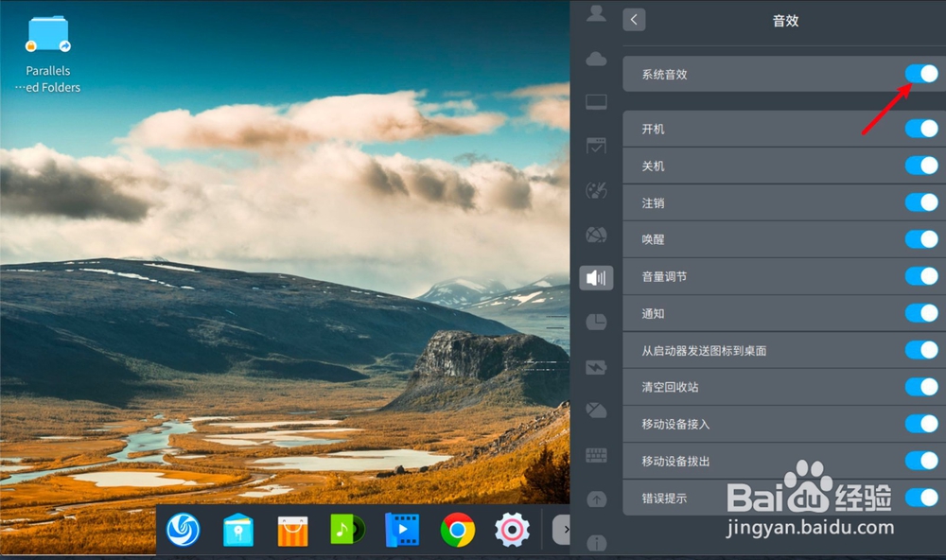Screen dimensions: 946x560
Task: Go back using the arrow beside 音效
Action: pyautogui.click(x=634, y=20)
